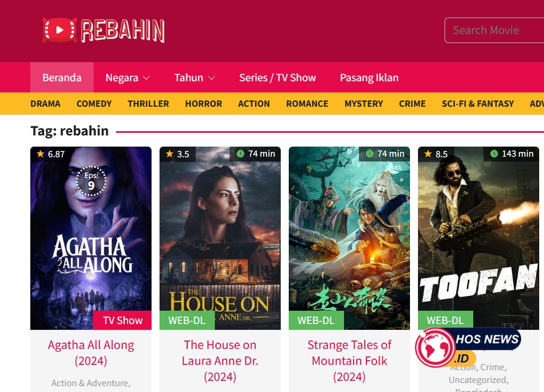Click the clock icon on House on Laura Anne poster
This screenshot has width=544, height=392.
[240, 154]
